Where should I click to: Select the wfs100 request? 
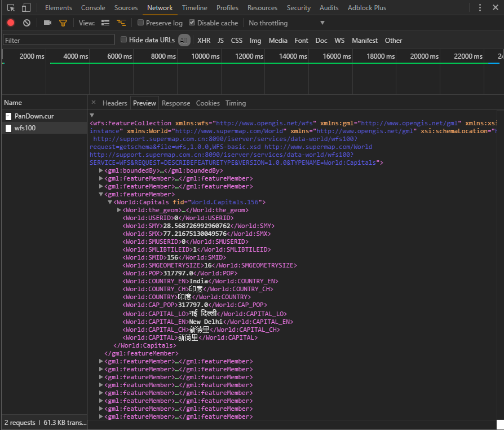(x=25, y=128)
